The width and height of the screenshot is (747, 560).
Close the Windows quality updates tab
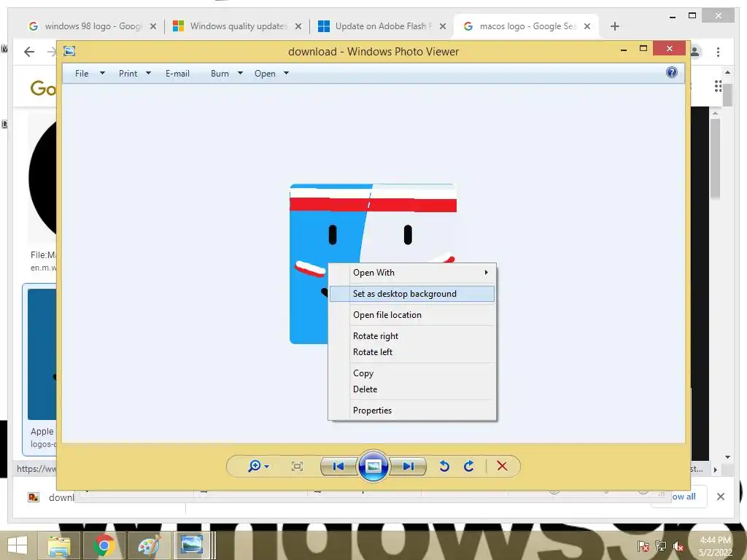298,26
